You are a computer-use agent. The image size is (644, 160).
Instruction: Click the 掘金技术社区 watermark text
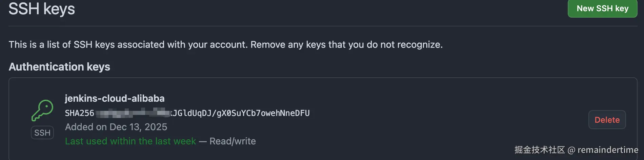point(540,150)
